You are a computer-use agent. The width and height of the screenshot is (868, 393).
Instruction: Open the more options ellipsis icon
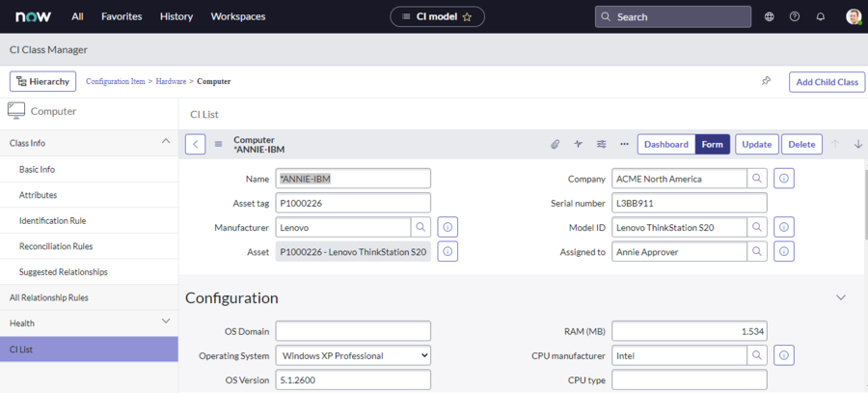[624, 144]
